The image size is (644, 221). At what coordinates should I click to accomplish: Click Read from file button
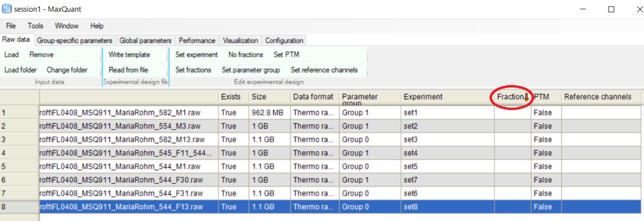tap(128, 70)
